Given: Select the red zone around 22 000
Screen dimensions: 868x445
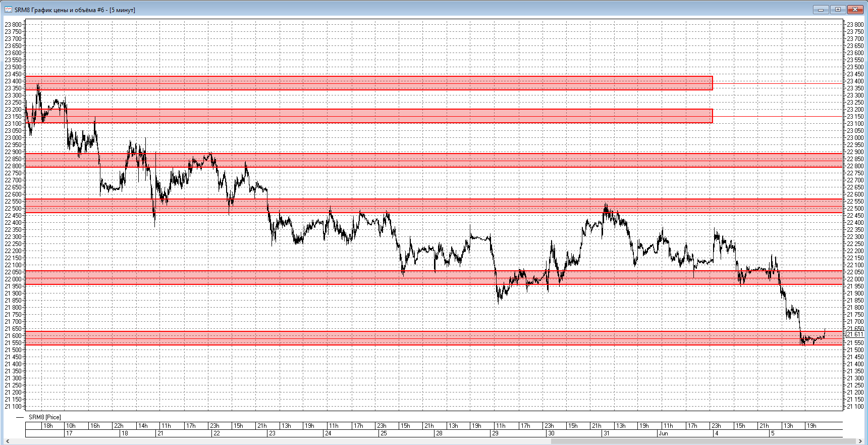Looking at the screenshot, I should pos(434,277).
